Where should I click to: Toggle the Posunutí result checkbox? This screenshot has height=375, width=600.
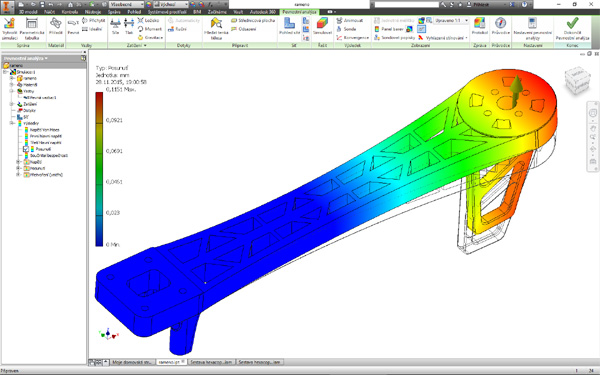coord(26,149)
